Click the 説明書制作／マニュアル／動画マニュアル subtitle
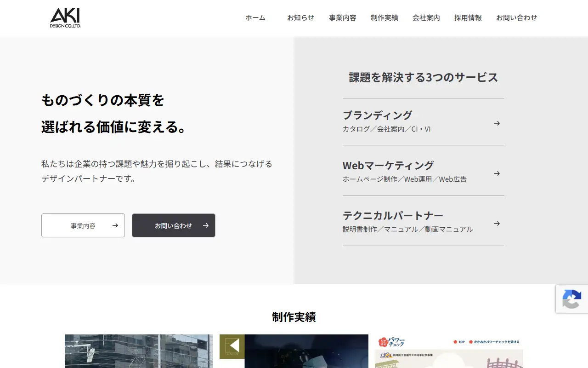588x368 pixels. tap(408, 229)
